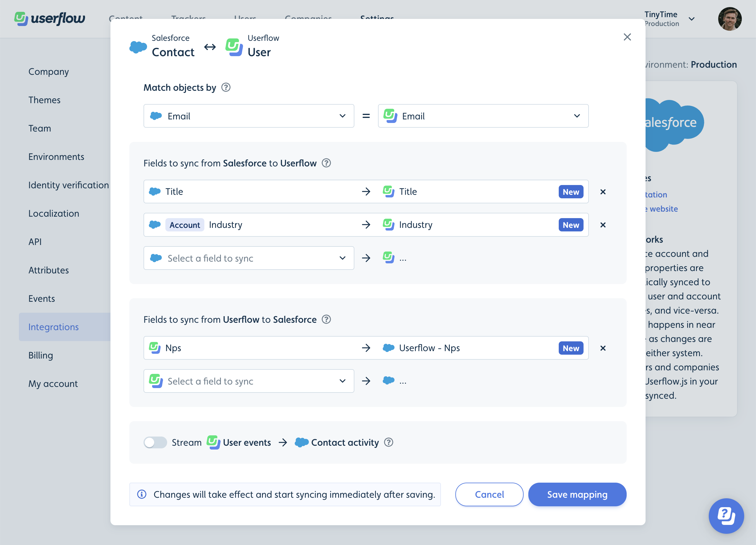
Task: Open My account settings
Action: coord(53,384)
